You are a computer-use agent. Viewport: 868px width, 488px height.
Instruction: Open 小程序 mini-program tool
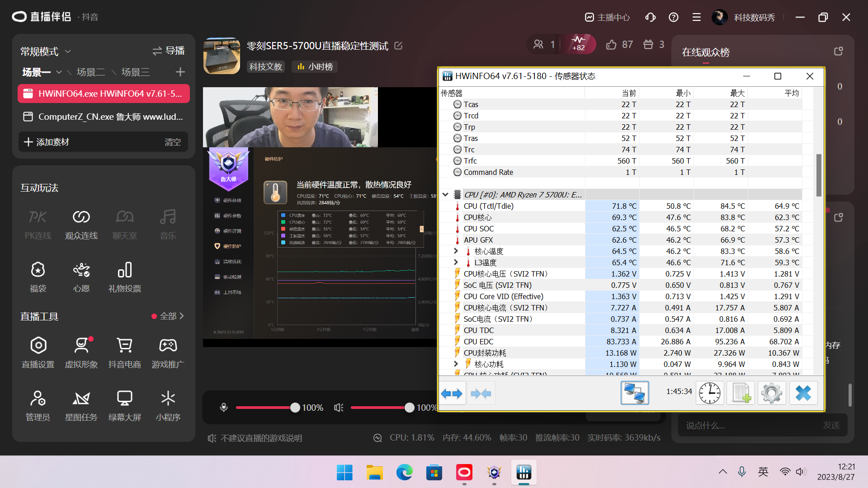click(x=168, y=406)
